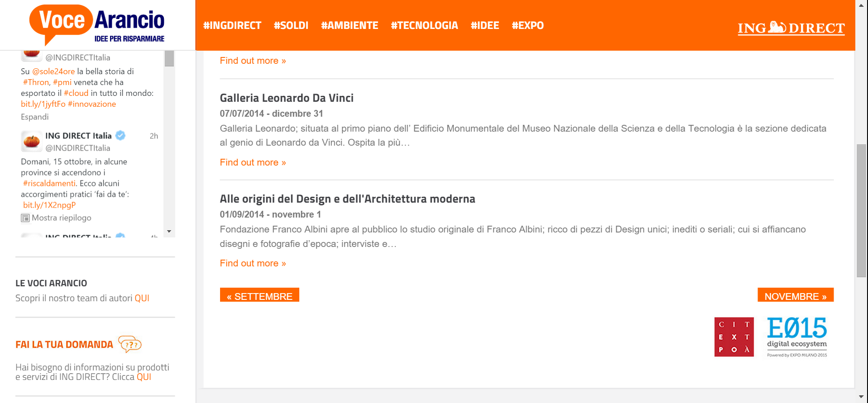Open the #SOLDI menu section
The width and height of the screenshot is (868, 403).
pos(291,26)
